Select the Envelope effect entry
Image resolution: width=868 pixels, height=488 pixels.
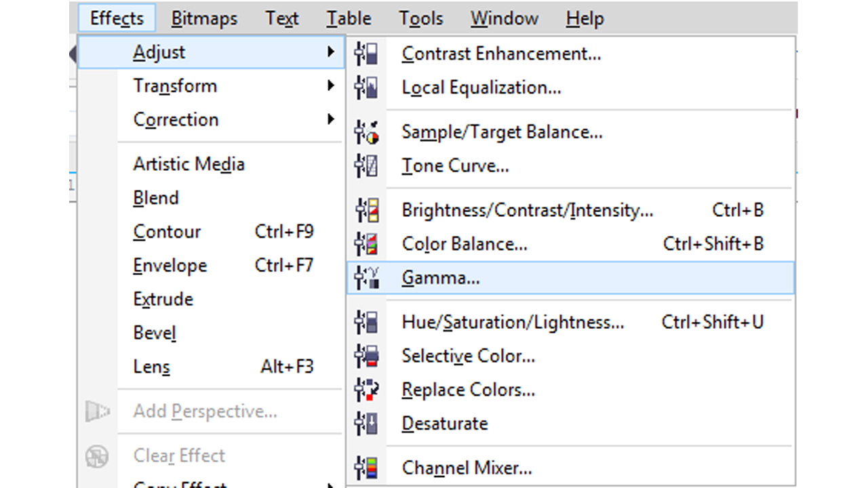click(x=170, y=266)
